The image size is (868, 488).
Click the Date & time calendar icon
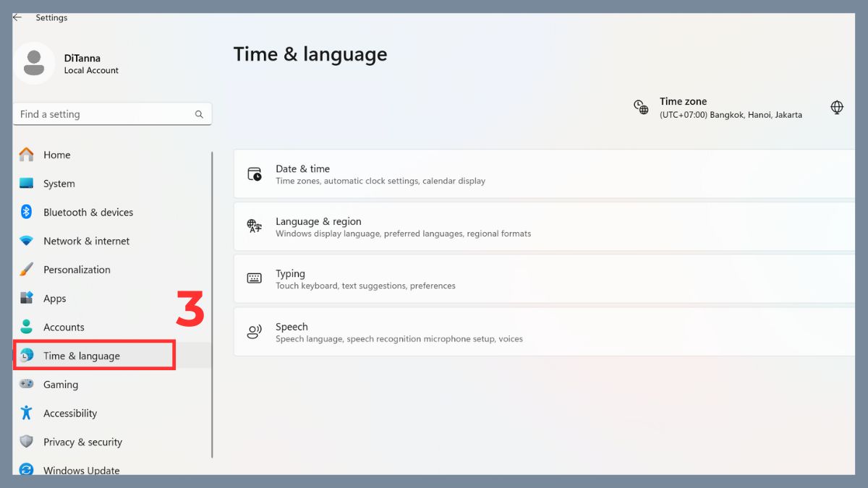[255, 174]
